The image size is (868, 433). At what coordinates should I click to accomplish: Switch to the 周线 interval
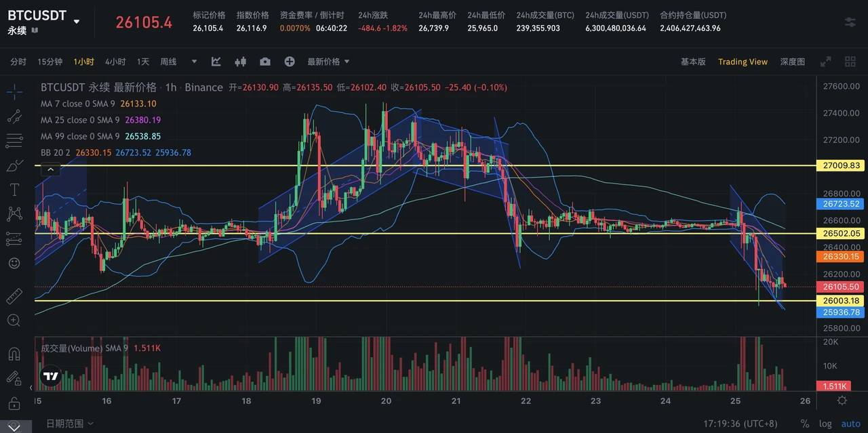coord(168,62)
